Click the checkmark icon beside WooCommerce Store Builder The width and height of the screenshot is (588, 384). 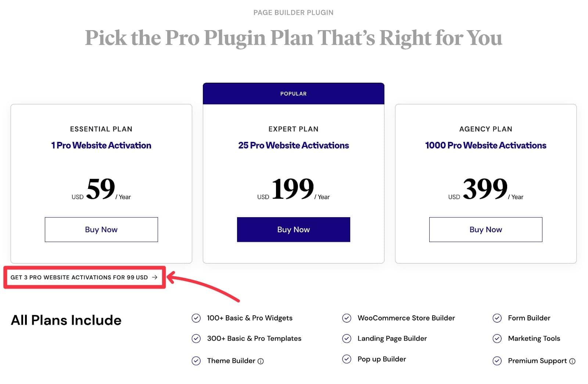pyautogui.click(x=347, y=318)
